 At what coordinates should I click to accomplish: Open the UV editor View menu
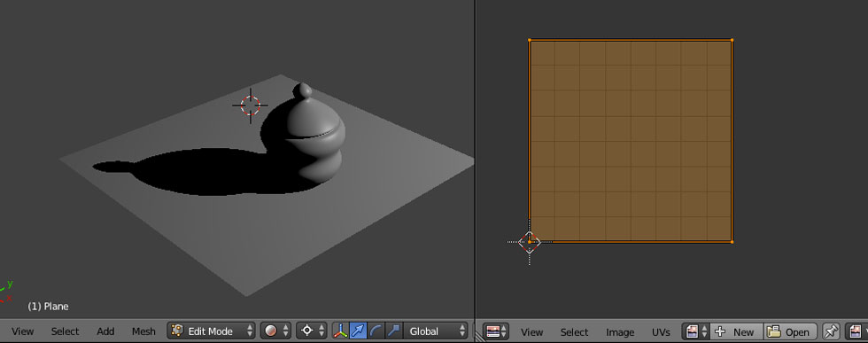531,332
